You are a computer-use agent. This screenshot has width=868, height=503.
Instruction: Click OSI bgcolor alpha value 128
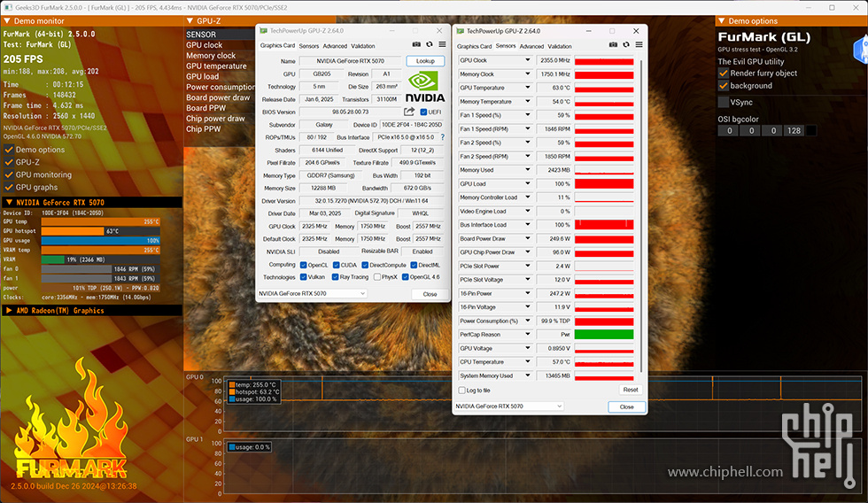[x=794, y=130]
